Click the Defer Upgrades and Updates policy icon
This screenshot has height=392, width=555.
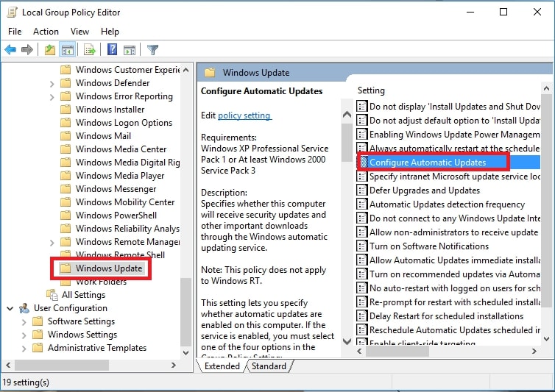[361, 190]
